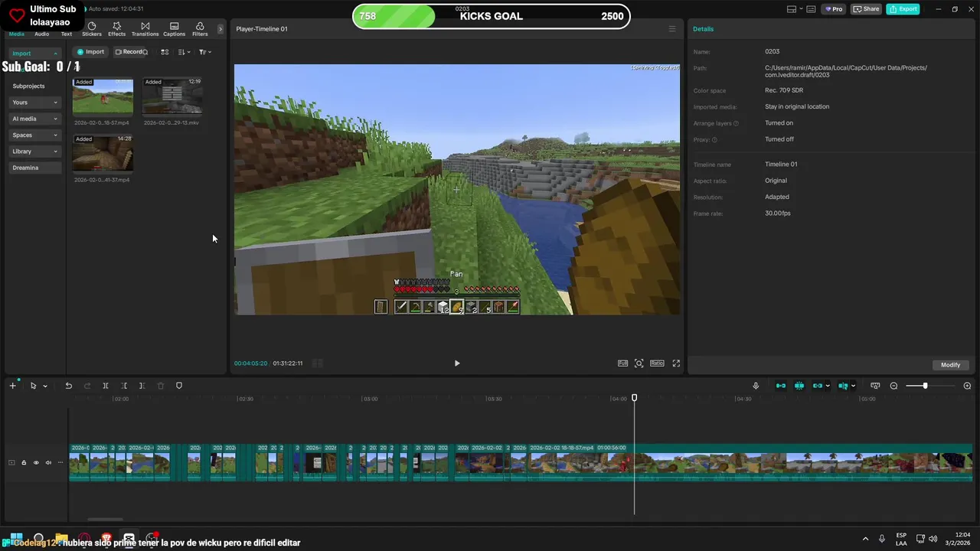Click the Export button
This screenshot has width=980, height=551.
[x=903, y=9]
